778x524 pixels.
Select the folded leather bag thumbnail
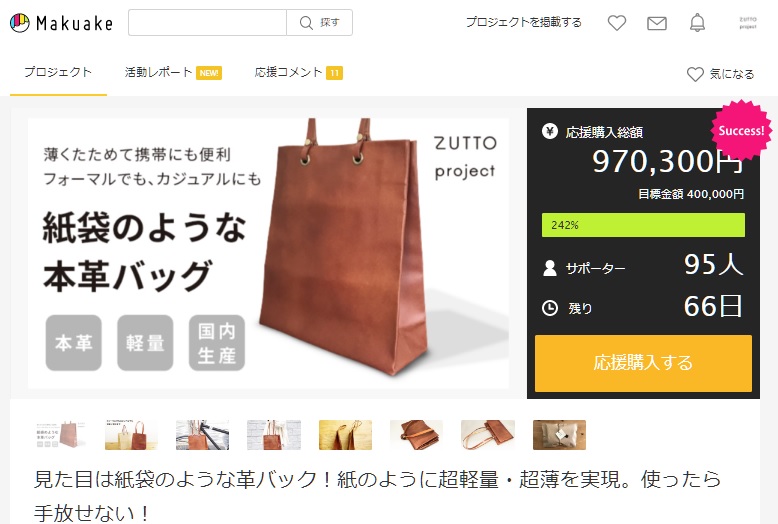click(x=416, y=435)
